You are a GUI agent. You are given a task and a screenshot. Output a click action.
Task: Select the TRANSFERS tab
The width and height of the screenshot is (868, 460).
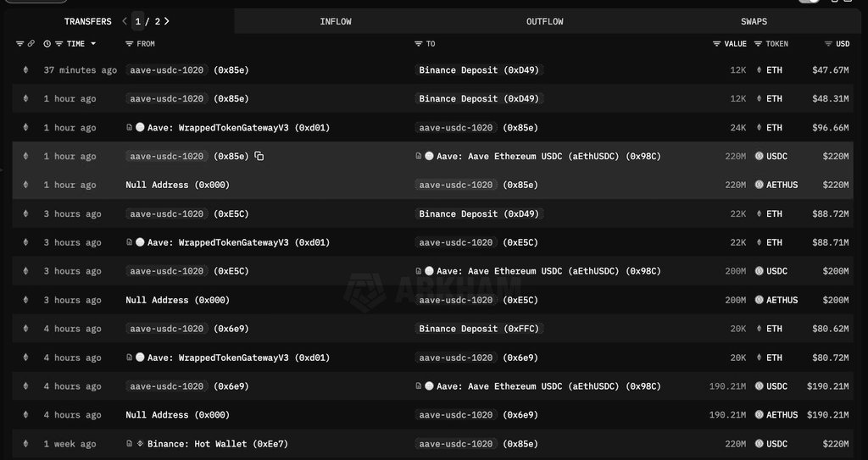87,21
